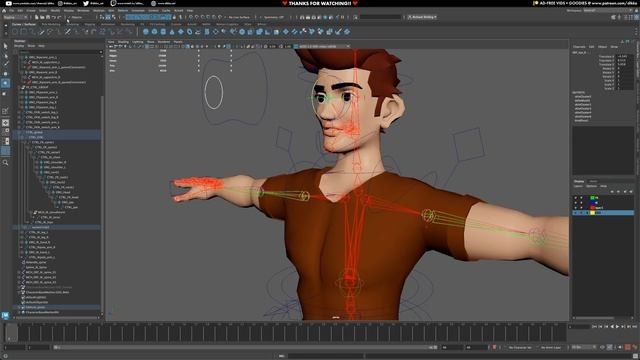Click the play forward button

617,327
